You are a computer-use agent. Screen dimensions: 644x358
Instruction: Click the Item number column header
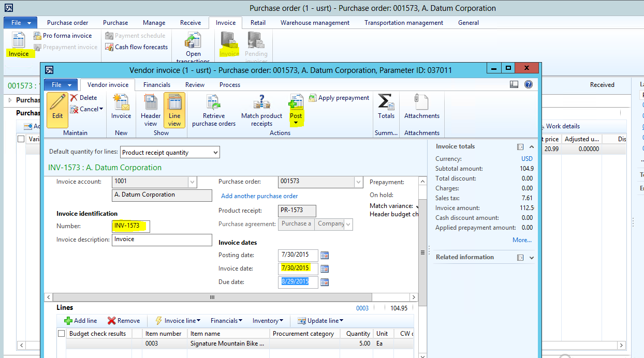pyautogui.click(x=164, y=334)
